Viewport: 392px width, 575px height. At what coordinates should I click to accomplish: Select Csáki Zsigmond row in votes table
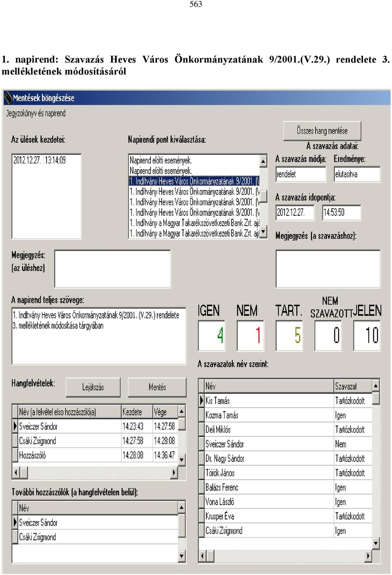[288, 531]
